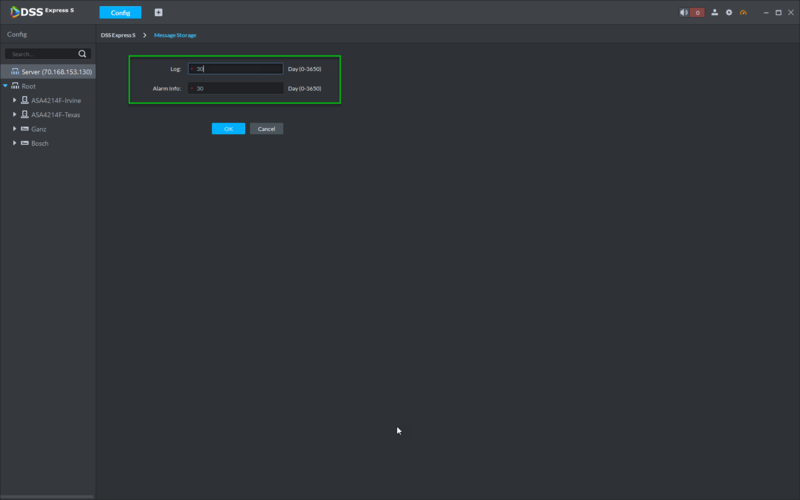
Task: Click the Log days input field
Action: (x=235, y=68)
